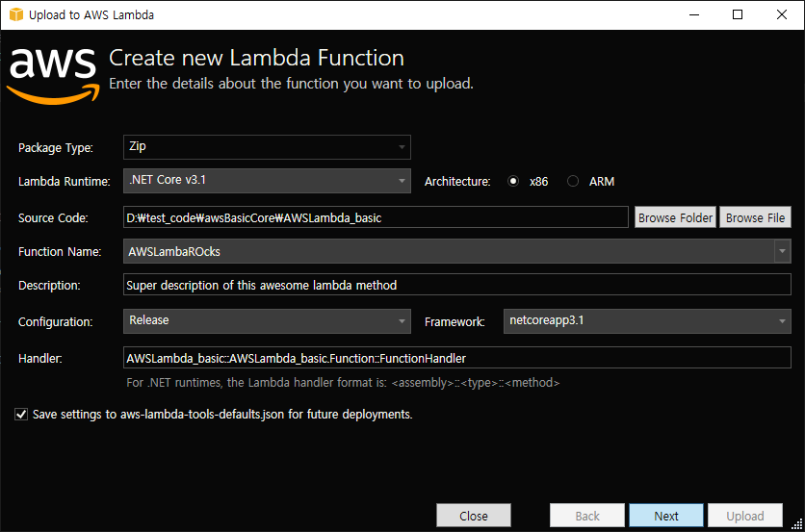Click the 'Lambda Runtime:' label
The width and height of the screenshot is (805, 532).
pos(65,181)
